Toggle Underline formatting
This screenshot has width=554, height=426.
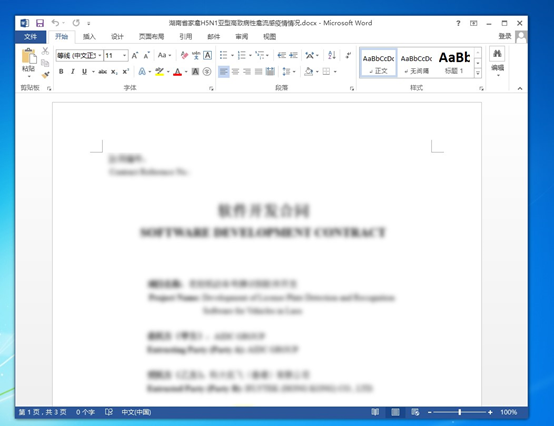pos(84,72)
